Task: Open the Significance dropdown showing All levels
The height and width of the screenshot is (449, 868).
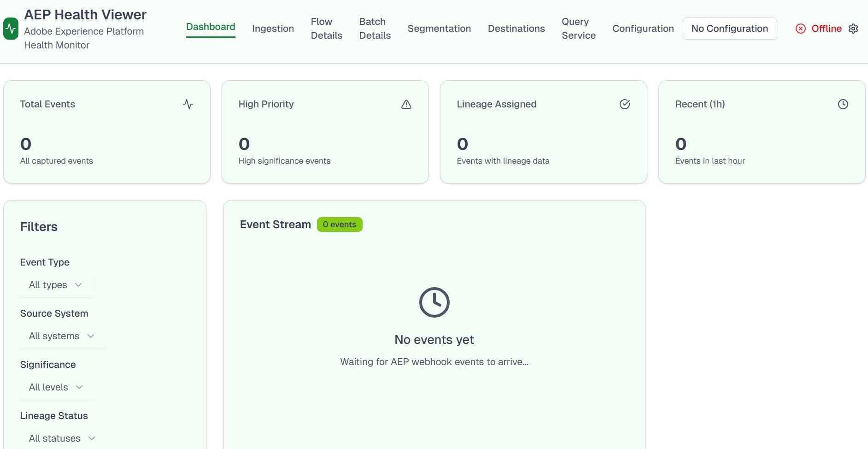Action: [56, 387]
